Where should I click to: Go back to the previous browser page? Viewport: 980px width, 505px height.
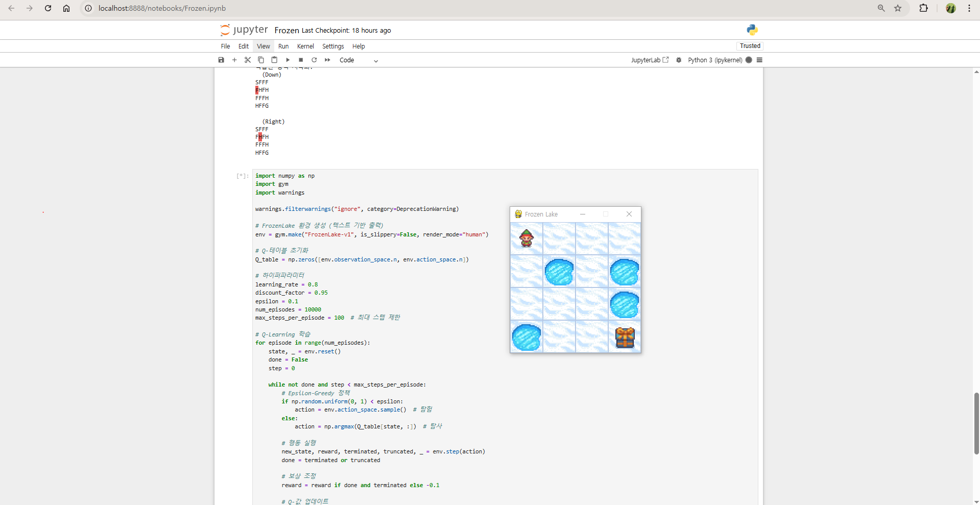(x=11, y=8)
